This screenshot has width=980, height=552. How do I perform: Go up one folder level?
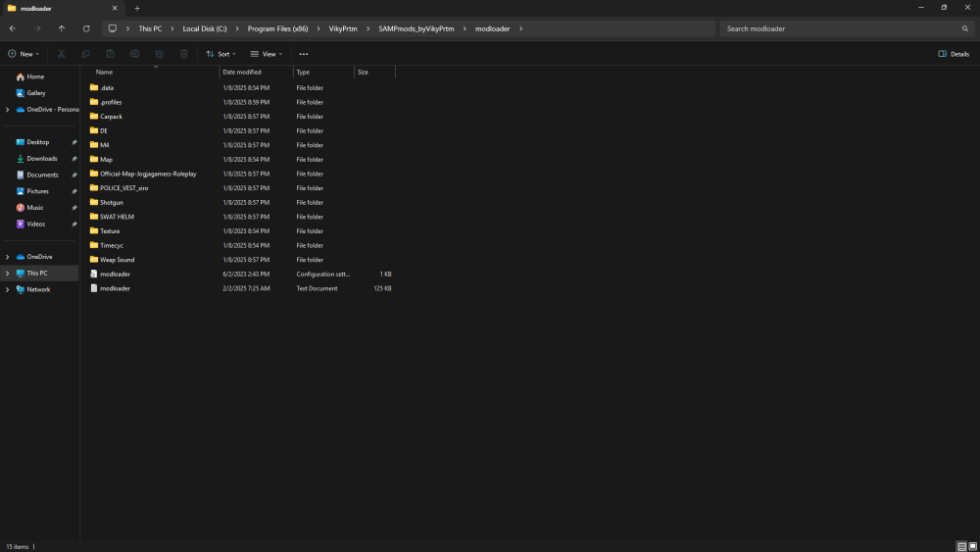[x=61, y=28]
